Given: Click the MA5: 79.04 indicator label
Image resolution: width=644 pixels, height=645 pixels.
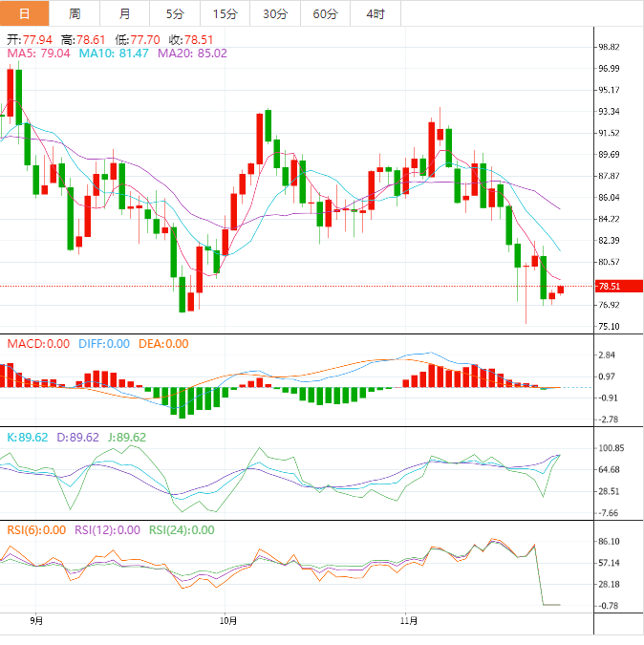Looking at the screenshot, I should 39,54.
